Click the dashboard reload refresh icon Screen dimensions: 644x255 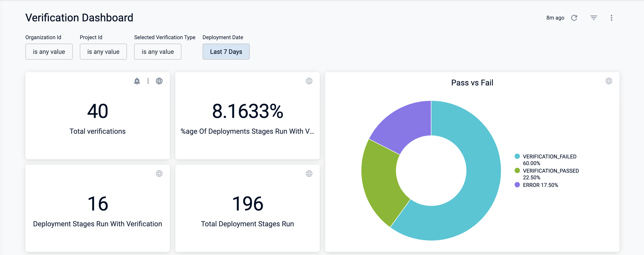coord(574,18)
